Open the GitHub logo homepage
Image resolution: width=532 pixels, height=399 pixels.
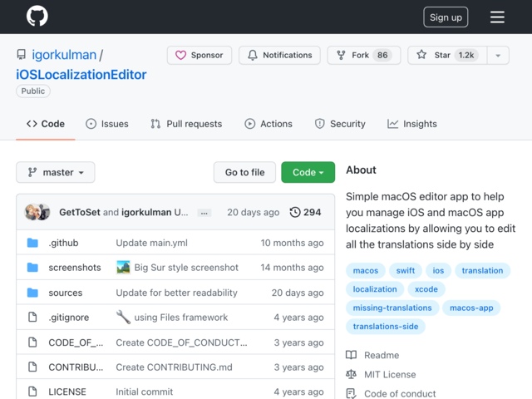[37, 16]
